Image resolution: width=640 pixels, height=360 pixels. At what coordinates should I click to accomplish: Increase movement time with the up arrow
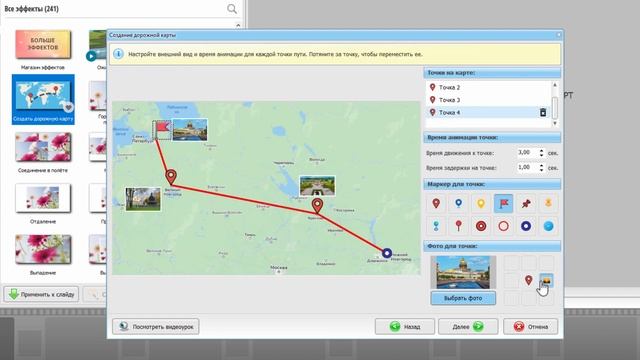coord(542,151)
